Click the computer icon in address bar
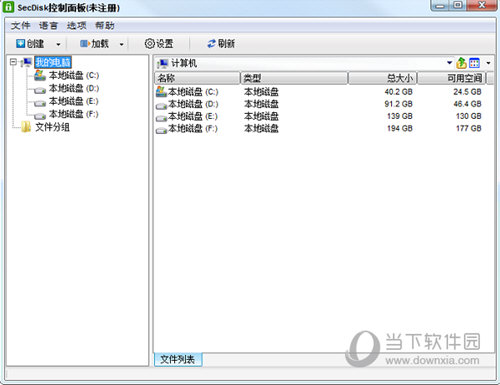This screenshot has height=385, width=500. pyautogui.click(x=162, y=63)
